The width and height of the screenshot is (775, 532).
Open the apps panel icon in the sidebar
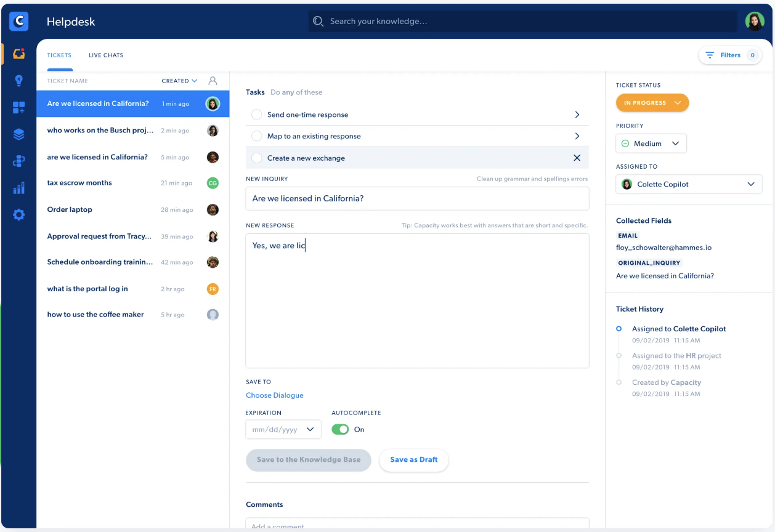click(18, 107)
